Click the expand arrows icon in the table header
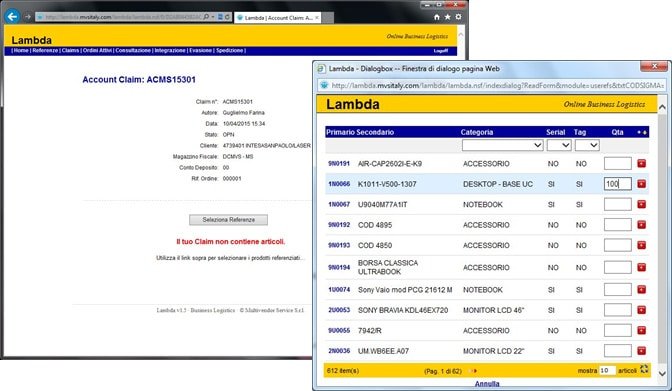 (642, 132)
